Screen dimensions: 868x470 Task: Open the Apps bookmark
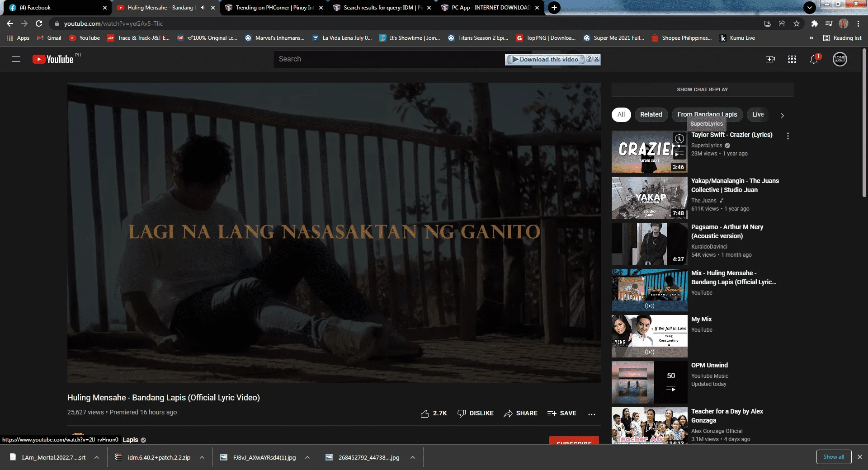pos(18,38)
